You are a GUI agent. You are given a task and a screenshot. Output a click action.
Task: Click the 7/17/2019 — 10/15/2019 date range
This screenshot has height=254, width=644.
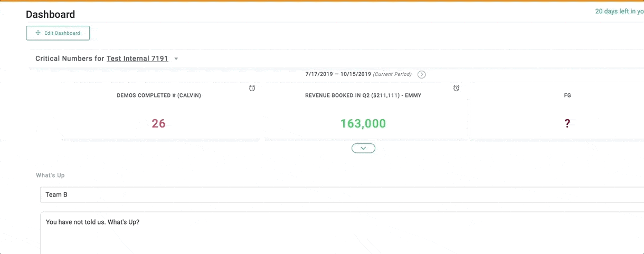[x=338, y=74]
